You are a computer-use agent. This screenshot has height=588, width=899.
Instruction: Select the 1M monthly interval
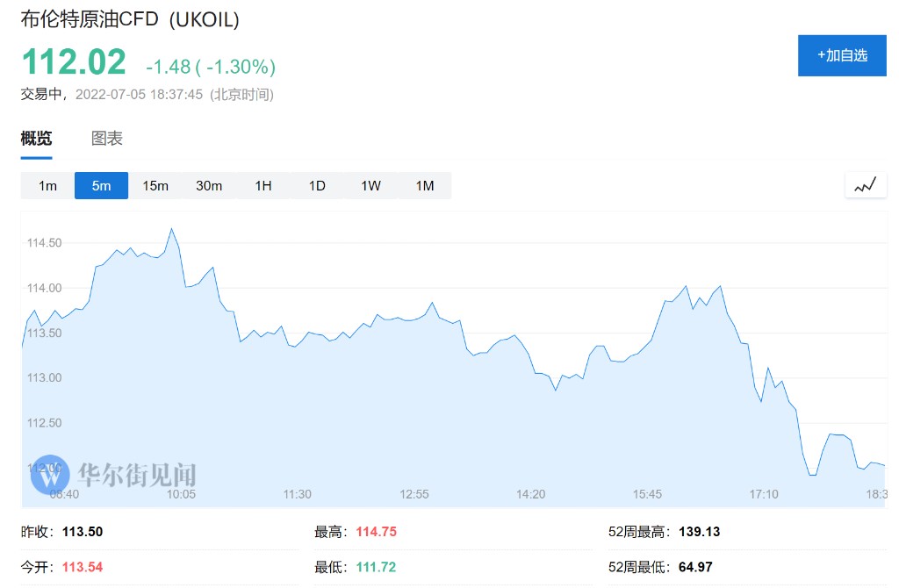[x=425, y=185]
